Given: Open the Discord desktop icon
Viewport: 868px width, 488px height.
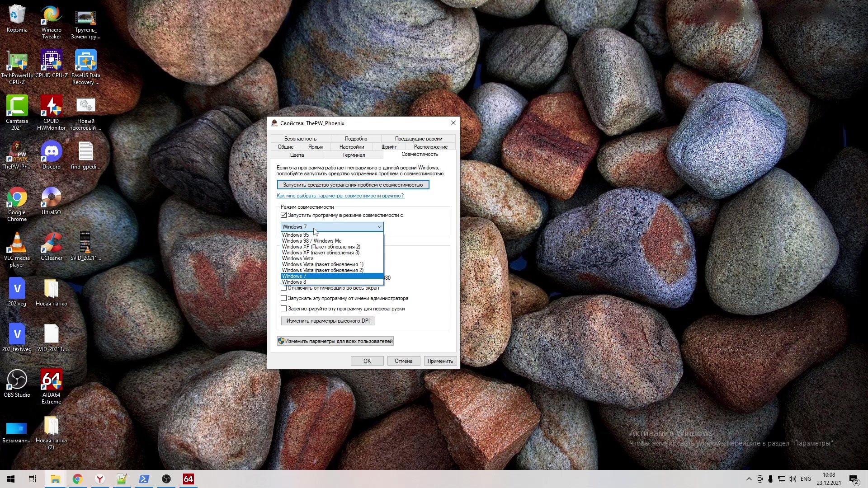Looking at the screenshot, I should [x=51, y=154].
